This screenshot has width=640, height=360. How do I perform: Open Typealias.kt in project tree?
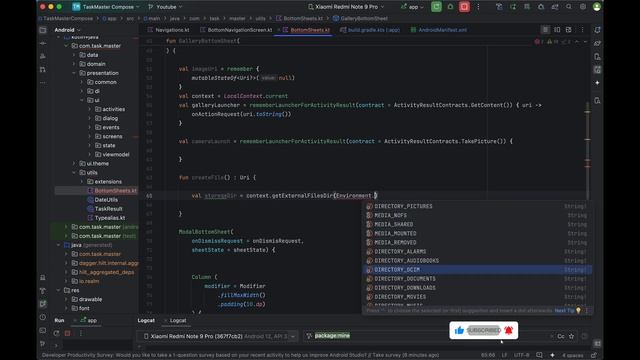click(x=110, y=218)
